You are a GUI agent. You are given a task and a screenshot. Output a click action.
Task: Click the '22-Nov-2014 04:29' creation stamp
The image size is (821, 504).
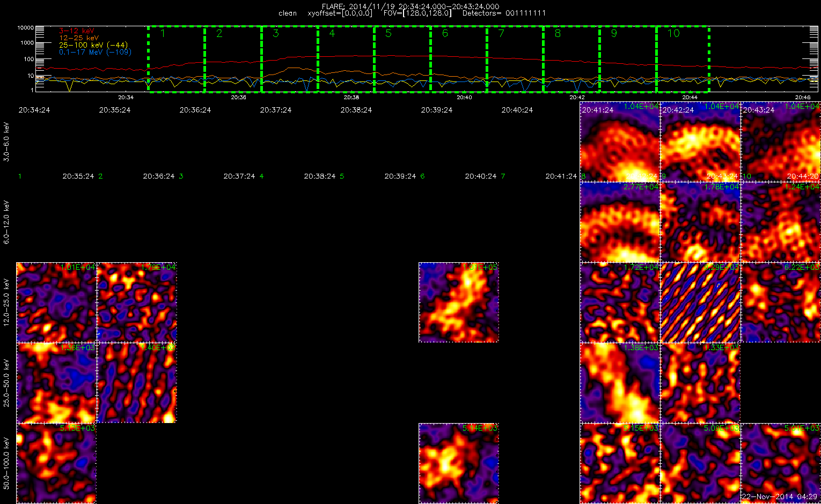click(x=780, y=497)
